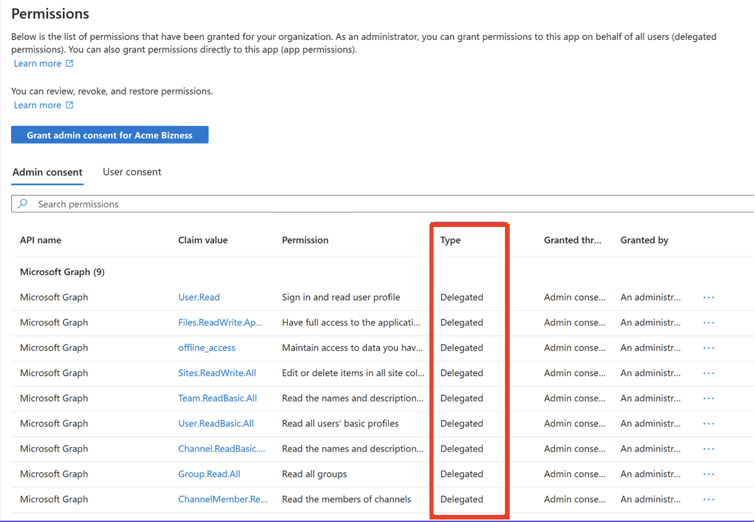Click Delegated type in User.Read row
Image resolution: width=755 pixels, height=522 pixels.
(462, 298)
